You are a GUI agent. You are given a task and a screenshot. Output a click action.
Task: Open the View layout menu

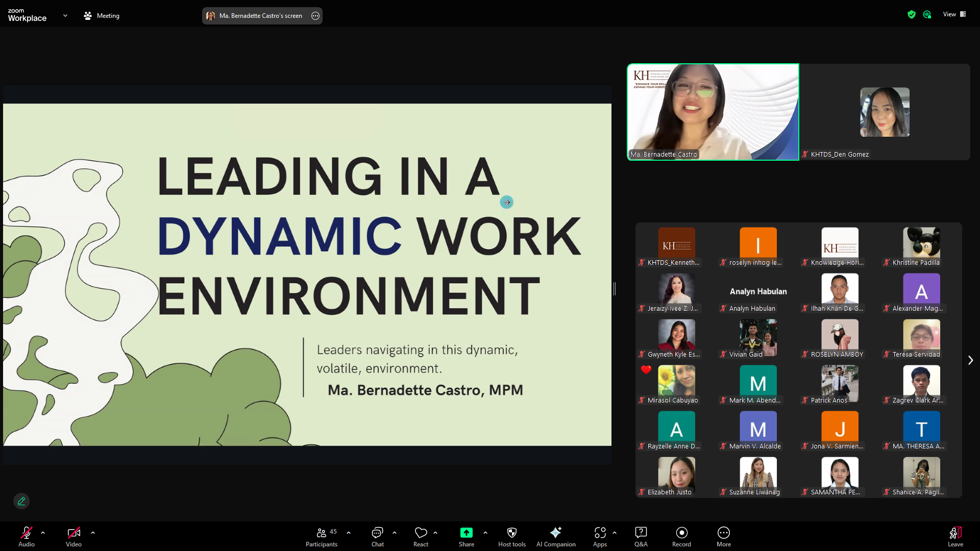[954, 14]
